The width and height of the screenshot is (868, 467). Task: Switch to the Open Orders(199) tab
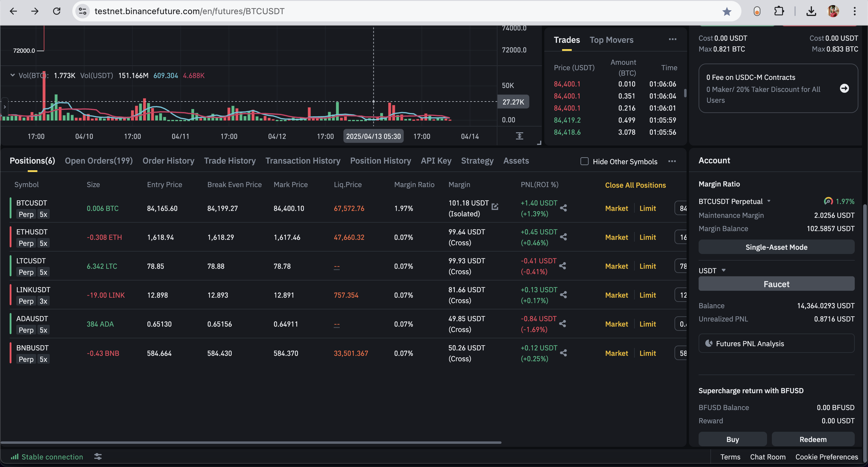point(99,161)
